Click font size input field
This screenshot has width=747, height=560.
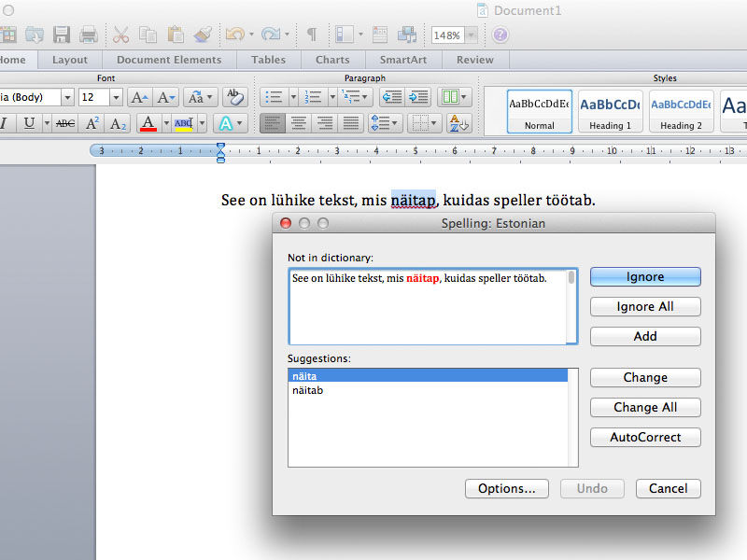[94, 98]
